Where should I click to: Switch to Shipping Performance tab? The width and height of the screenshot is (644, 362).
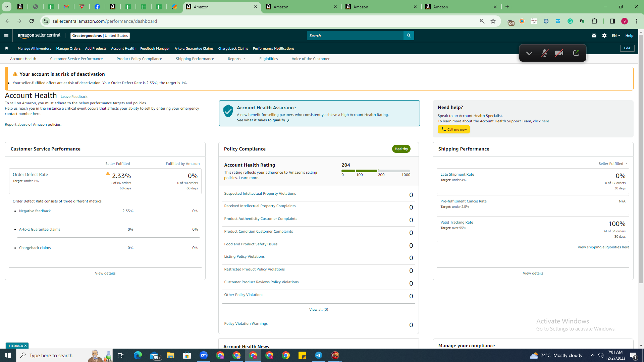pyautogui.click(x=195, y=59)
